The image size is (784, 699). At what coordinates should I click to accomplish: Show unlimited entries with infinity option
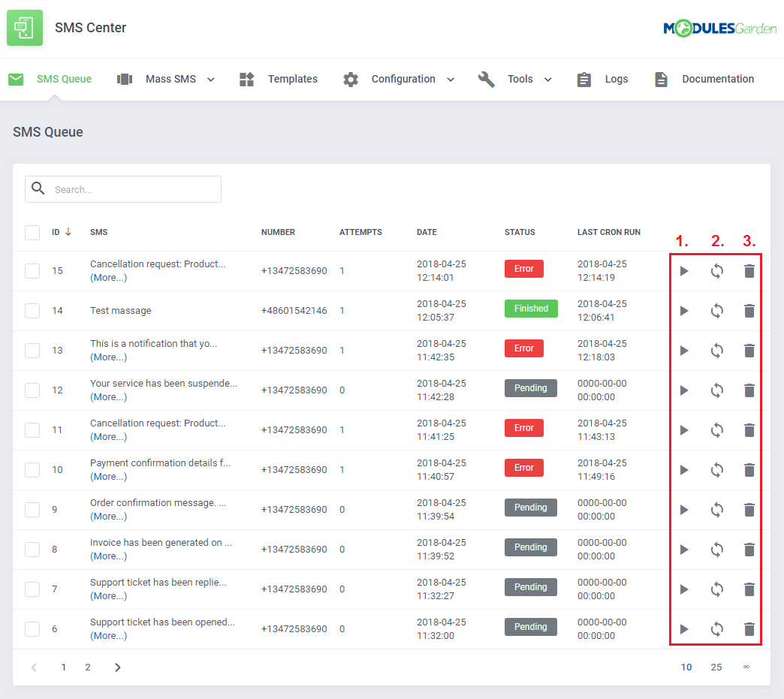[746, 667]
